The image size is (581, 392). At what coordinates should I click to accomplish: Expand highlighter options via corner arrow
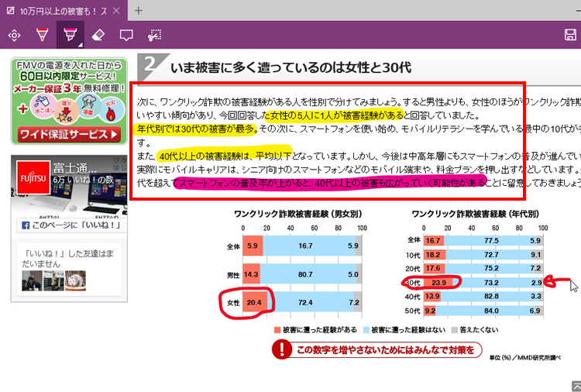pyautogui.click(x=80, y=44)
